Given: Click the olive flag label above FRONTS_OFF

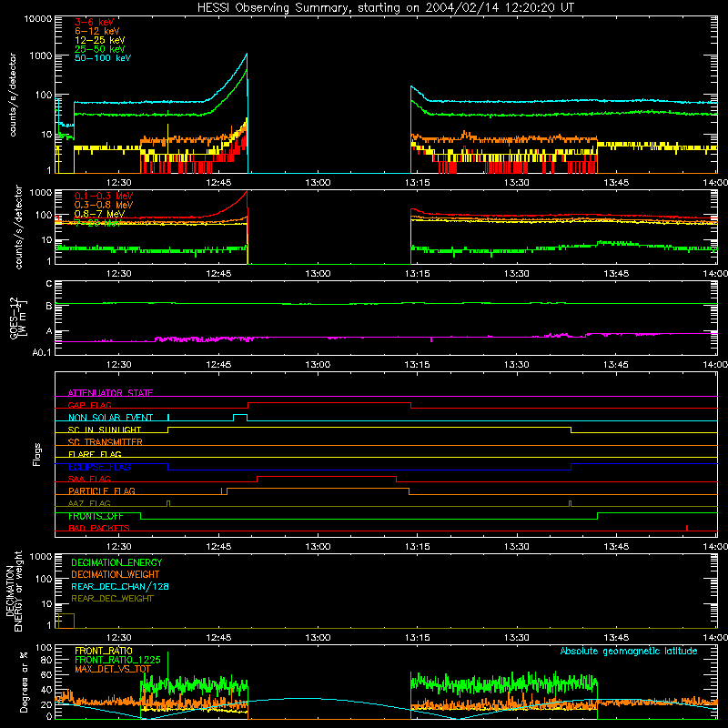Looking at the screenshot, I should tap(89, 503).
